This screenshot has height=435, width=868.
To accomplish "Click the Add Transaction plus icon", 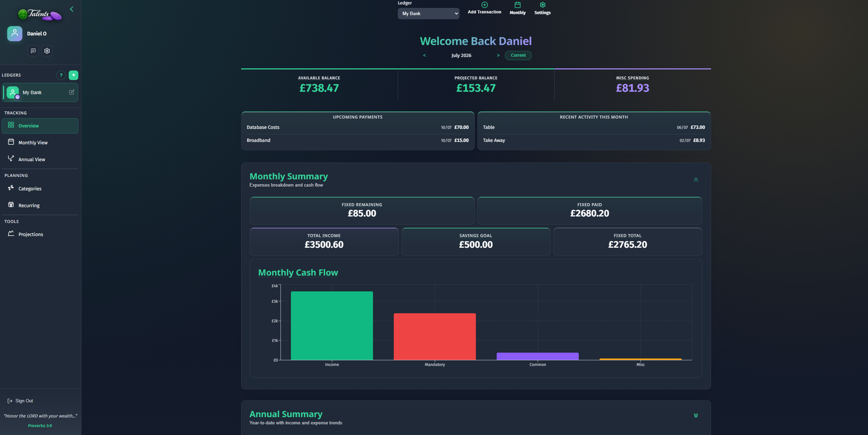I will pos(485,5).
